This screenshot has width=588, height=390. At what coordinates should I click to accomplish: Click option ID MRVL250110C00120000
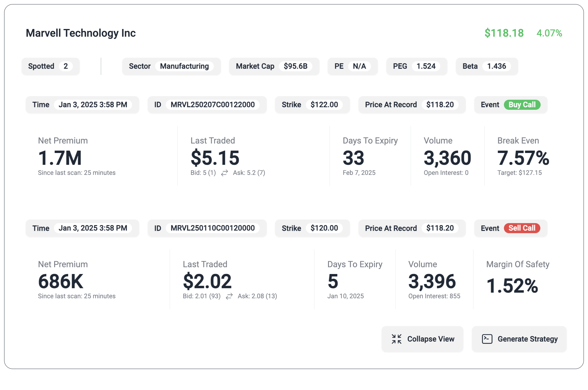(212, 228)
